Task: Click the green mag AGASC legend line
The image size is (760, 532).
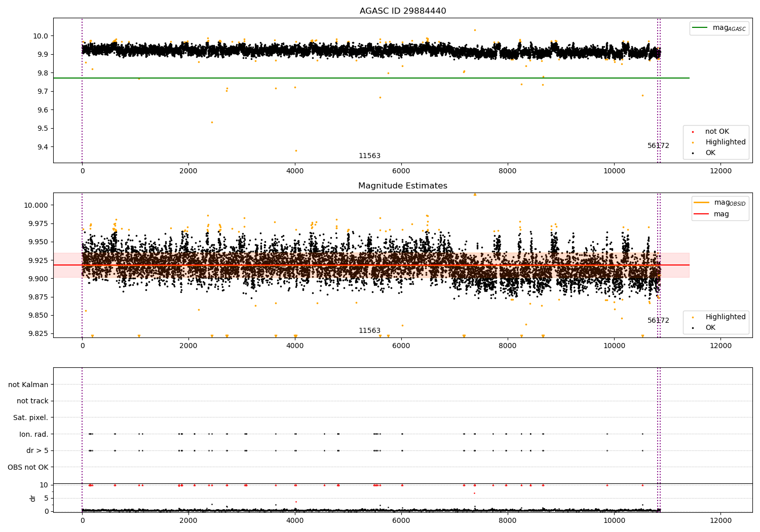Action: (x=700, y=28)
